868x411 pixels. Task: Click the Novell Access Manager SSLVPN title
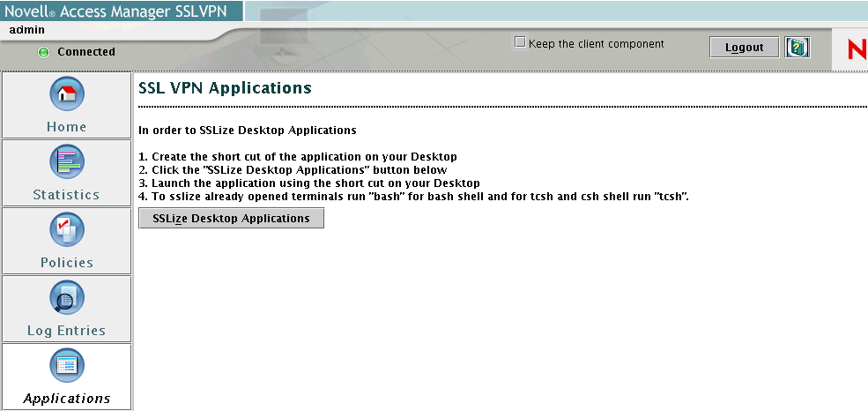coord(115,12)
